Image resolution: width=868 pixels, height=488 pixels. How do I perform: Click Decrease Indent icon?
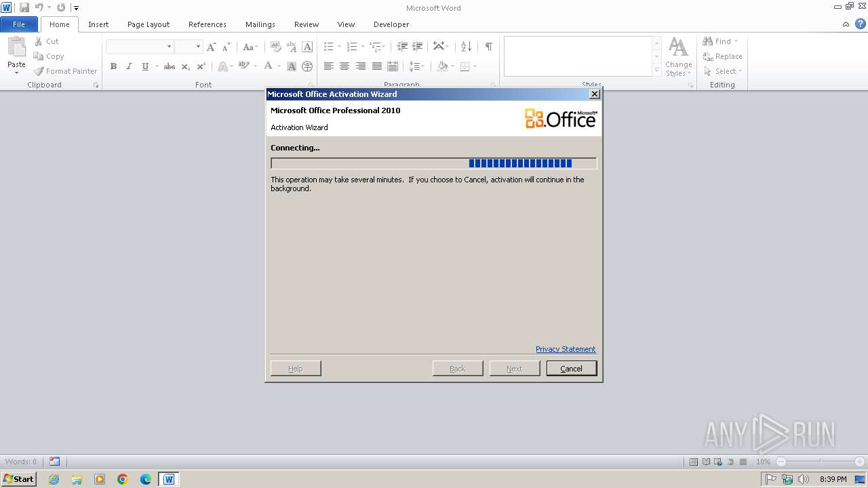402,47
